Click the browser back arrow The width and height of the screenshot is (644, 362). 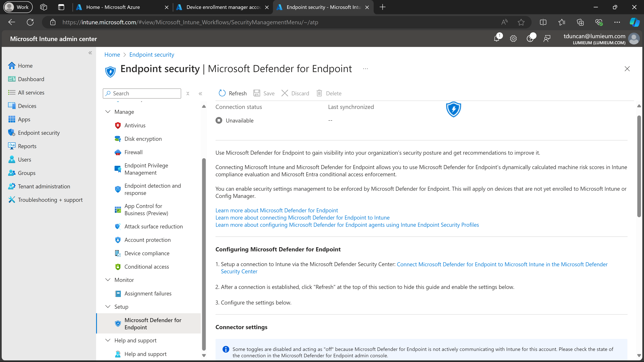pos(12,22)
